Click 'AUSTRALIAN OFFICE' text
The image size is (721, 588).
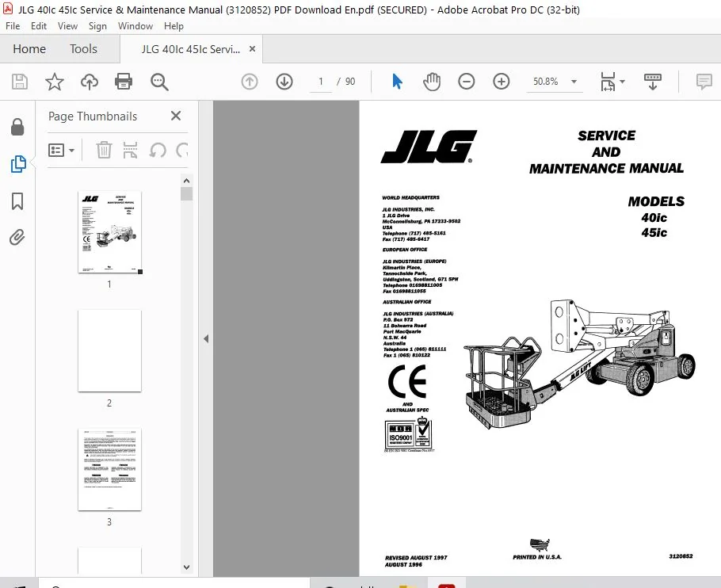[x=407, y=302]
